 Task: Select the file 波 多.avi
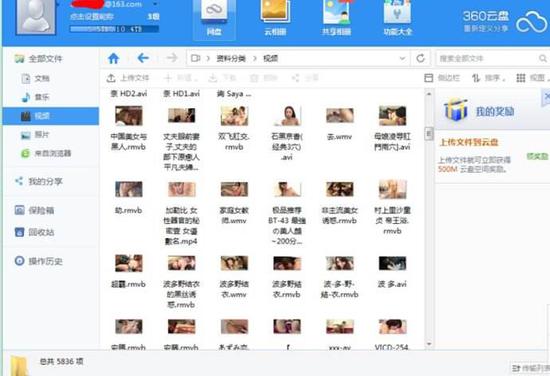point(392,271)
